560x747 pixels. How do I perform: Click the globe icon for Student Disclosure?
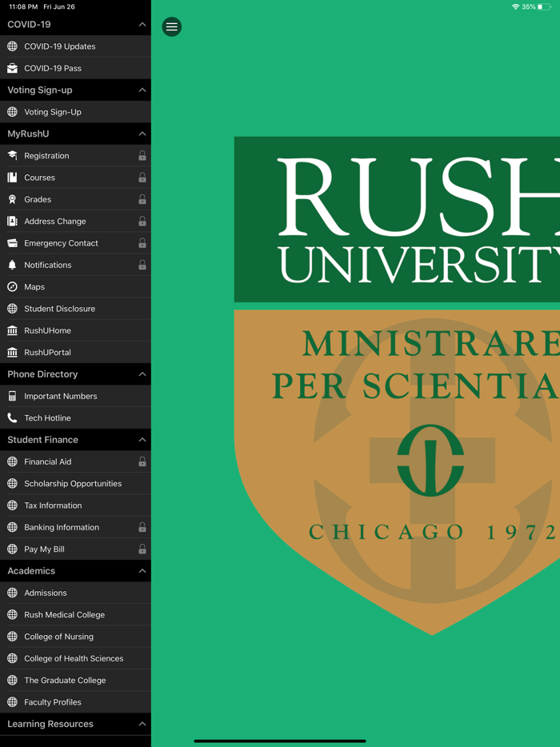click(x=12, y=309)
